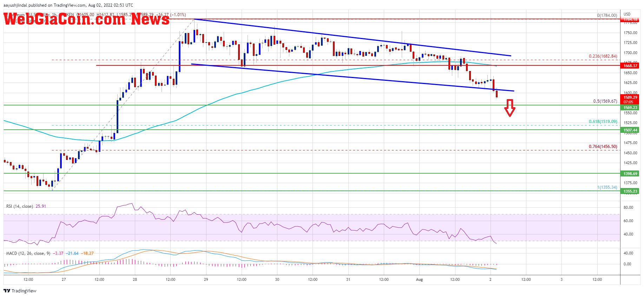The height and width of the screenshot is (297, 644).
Task: Click the TradingView logo at bottom left
Action: click(20, 291)
